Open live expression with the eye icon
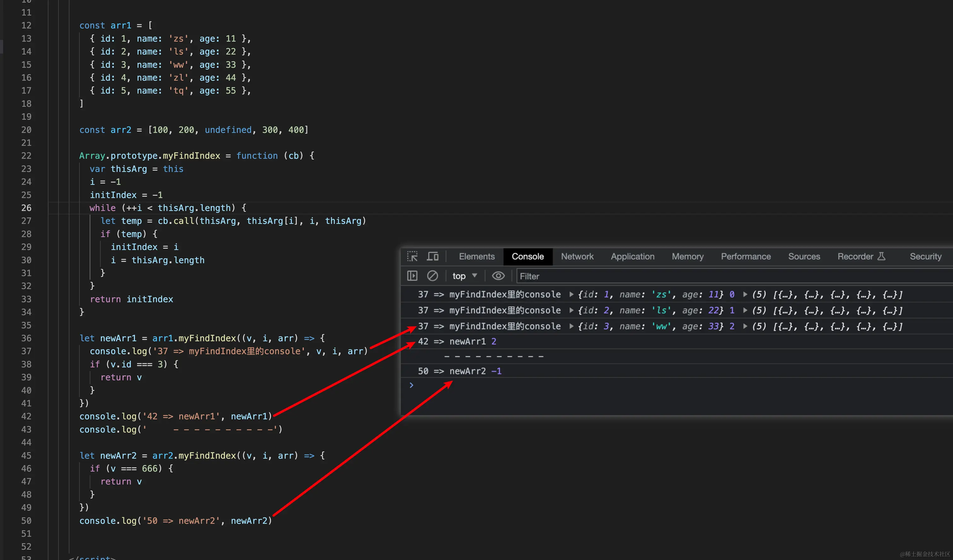The image size is (953, 560). pyautogui.click(x=498, y=276)
